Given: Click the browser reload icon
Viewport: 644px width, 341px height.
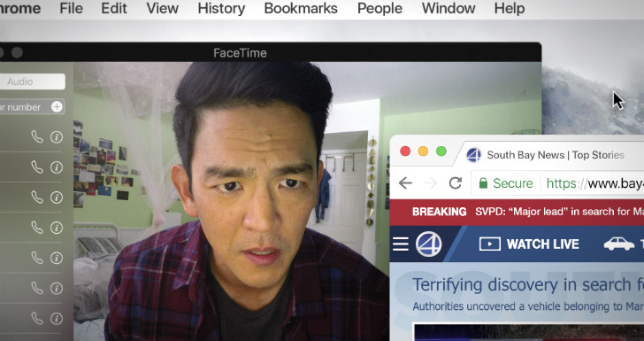Looking at the screenshot, I should click(455, 183).
